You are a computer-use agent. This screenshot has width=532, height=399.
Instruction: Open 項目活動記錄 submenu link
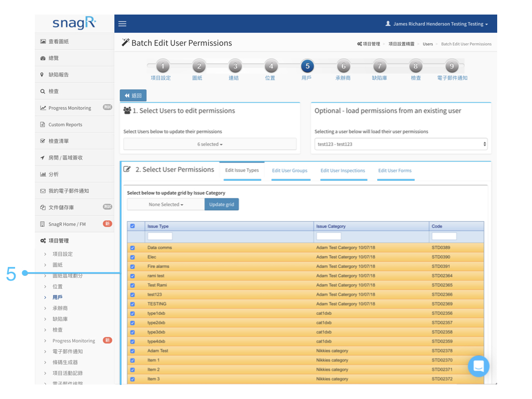[x=68, y=373]
